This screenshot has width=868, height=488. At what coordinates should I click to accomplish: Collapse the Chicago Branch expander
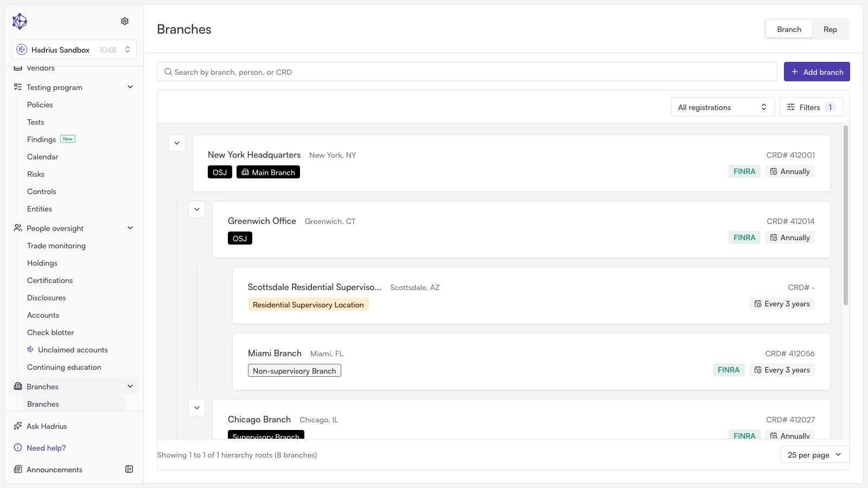pos(197,408)
